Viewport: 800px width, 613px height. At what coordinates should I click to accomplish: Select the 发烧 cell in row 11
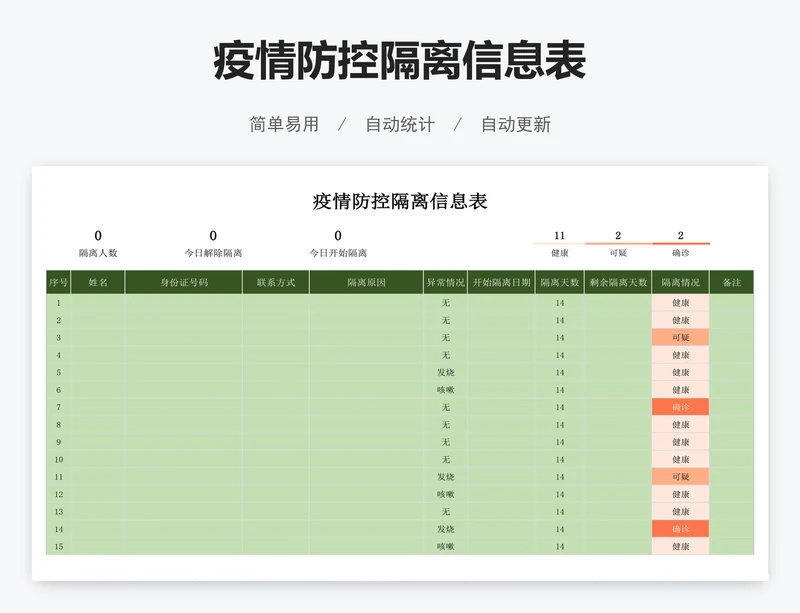(445, 477)
